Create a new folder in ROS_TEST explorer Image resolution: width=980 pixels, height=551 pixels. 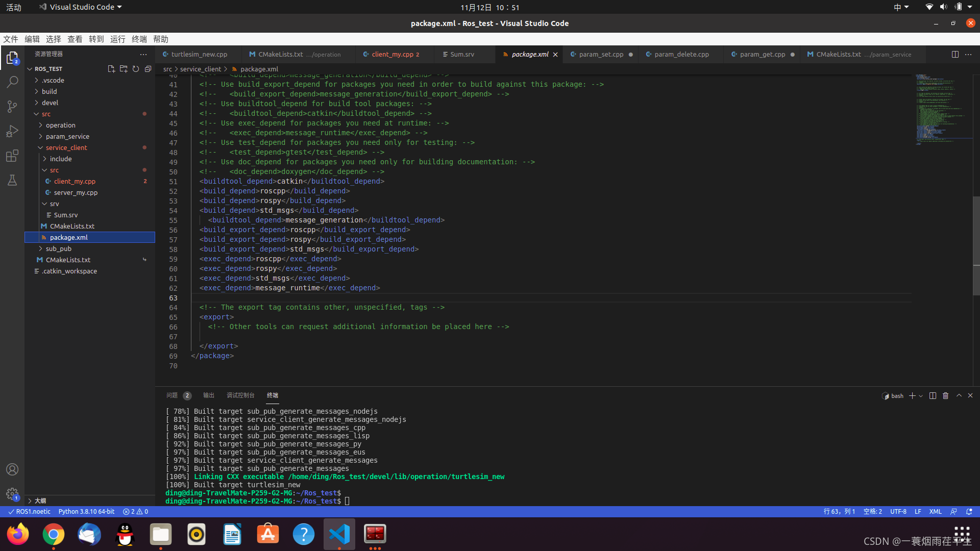click(x=124, y=69)
